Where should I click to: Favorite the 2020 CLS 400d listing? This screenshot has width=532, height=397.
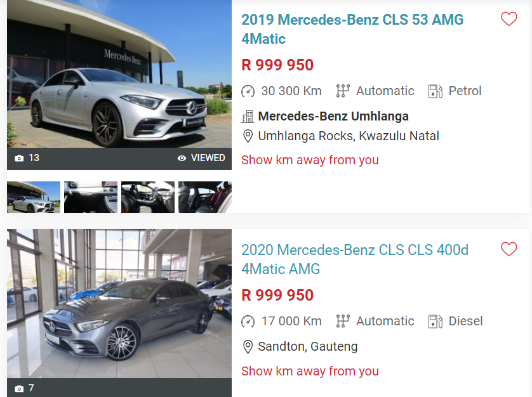click(509, 249)
